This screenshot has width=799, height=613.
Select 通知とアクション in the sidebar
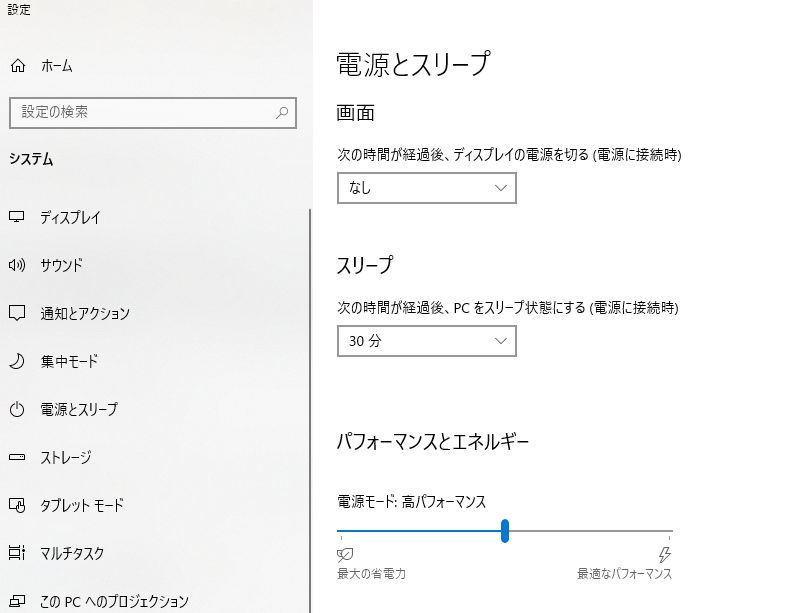85,313
